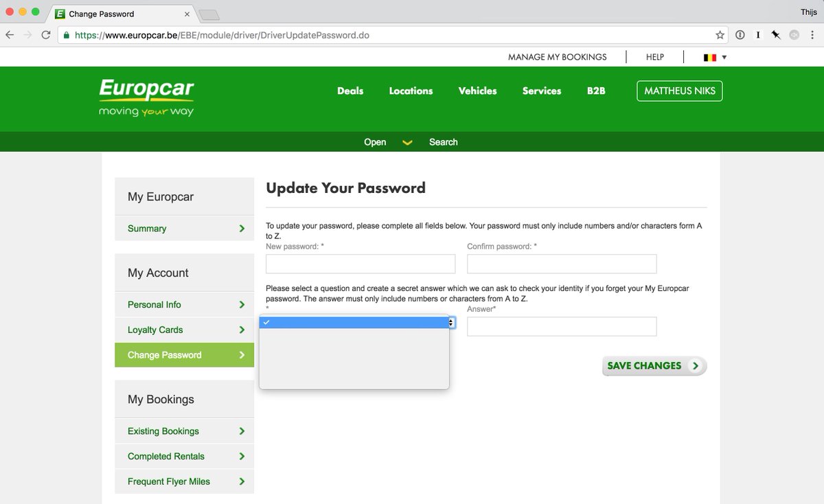Click arrow beside Summary
This screenshot has height=504, width=824.
[242, 229]
